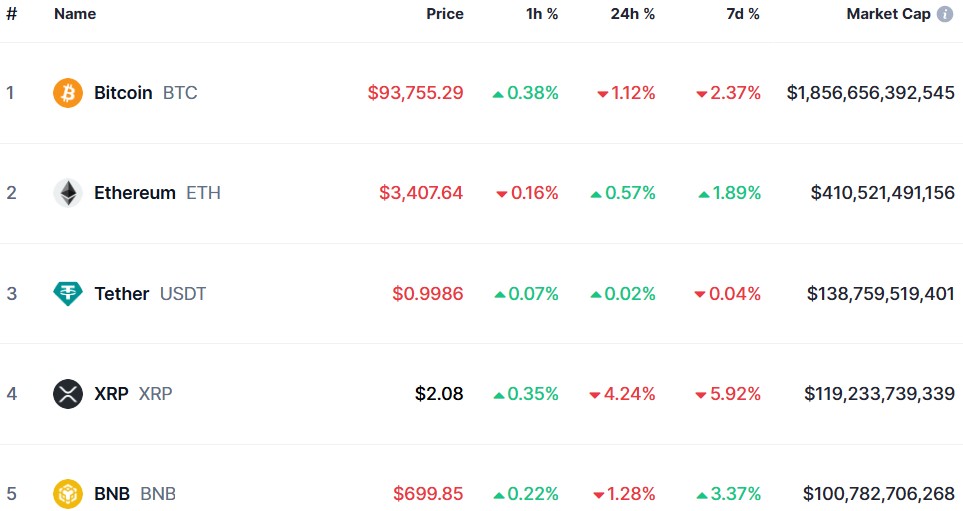Click the Bitcoin logo icon

click(x=68, y=93)
